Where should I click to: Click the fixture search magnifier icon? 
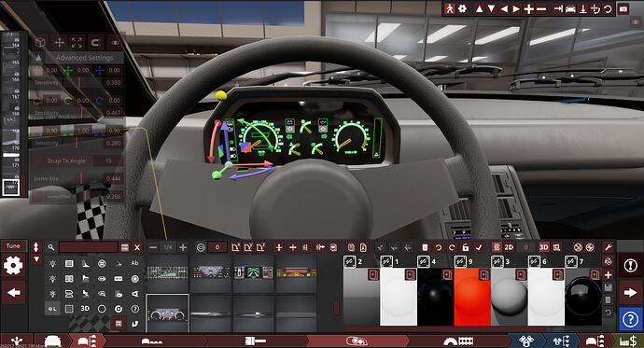[51, 247]
